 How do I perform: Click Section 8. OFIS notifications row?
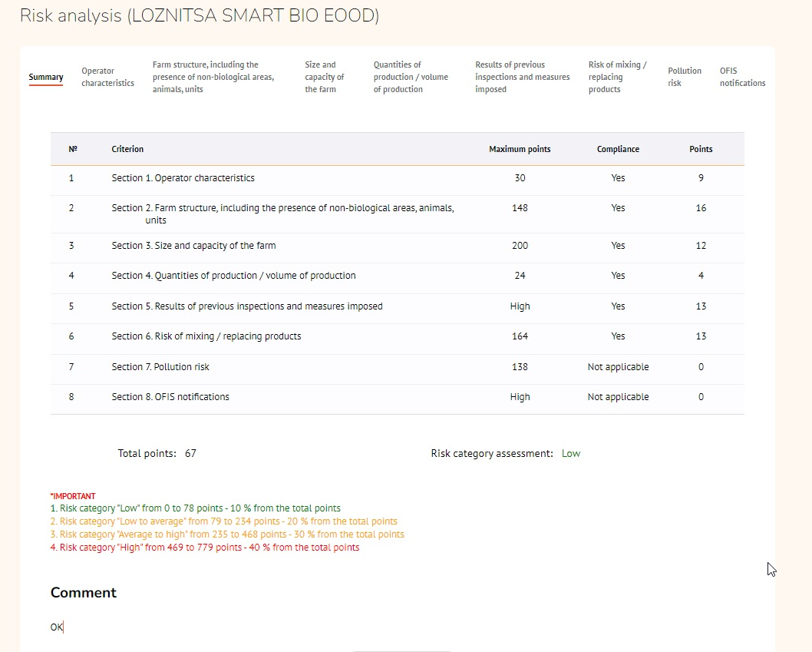(x=170, y=397)
